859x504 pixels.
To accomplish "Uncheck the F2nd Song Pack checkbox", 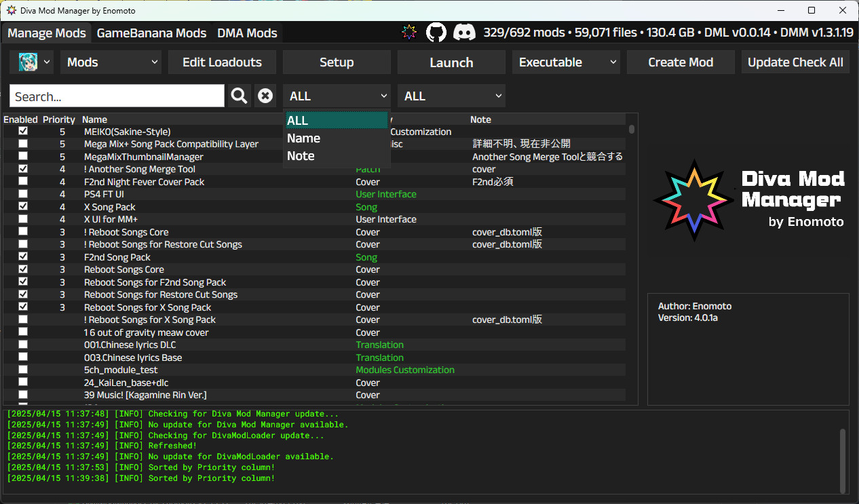I will [22, 256].
